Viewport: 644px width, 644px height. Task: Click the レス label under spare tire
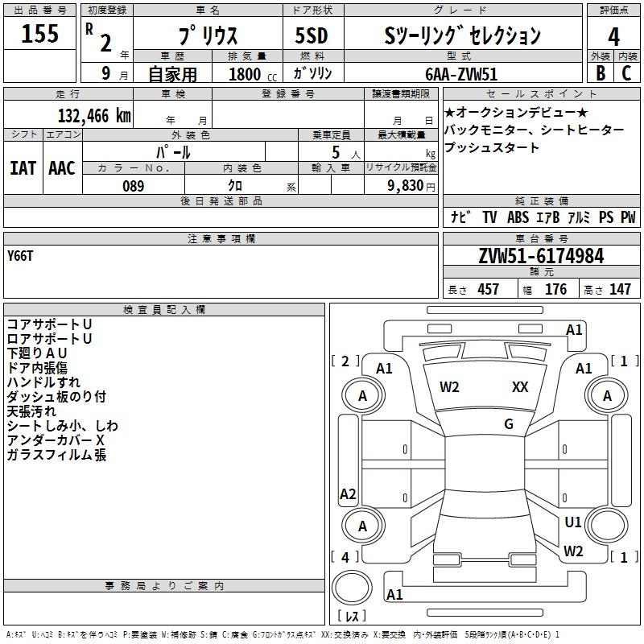pos(351,616)
